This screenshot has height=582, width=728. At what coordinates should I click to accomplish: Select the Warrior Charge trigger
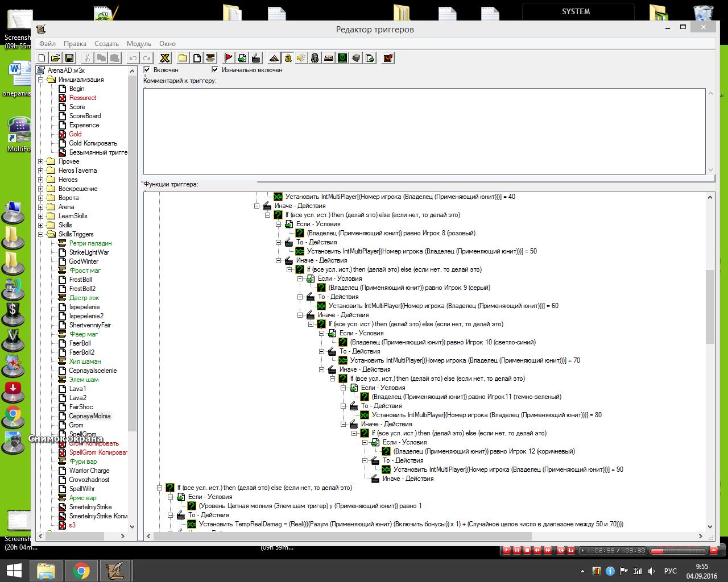(x=89, y=471)
